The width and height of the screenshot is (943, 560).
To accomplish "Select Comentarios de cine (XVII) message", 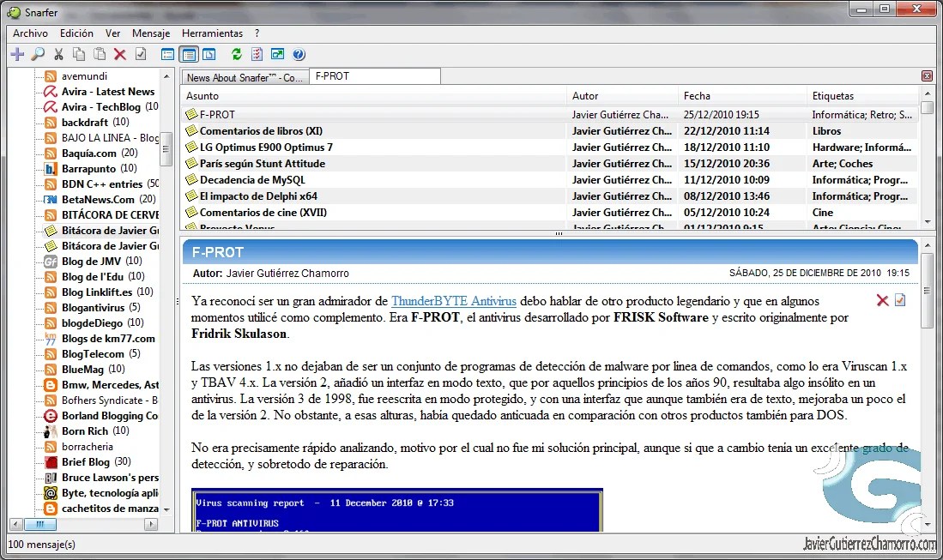I will (x=550, y=212).
